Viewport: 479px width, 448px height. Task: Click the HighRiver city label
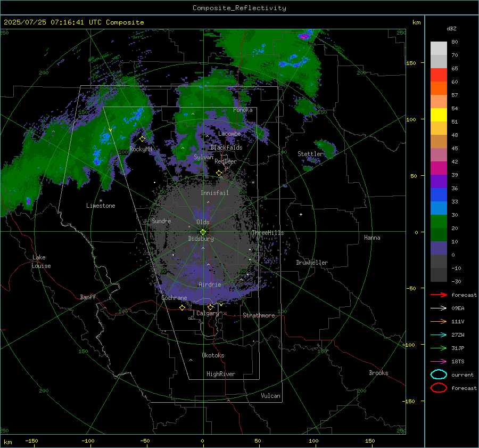coord(221,374)
